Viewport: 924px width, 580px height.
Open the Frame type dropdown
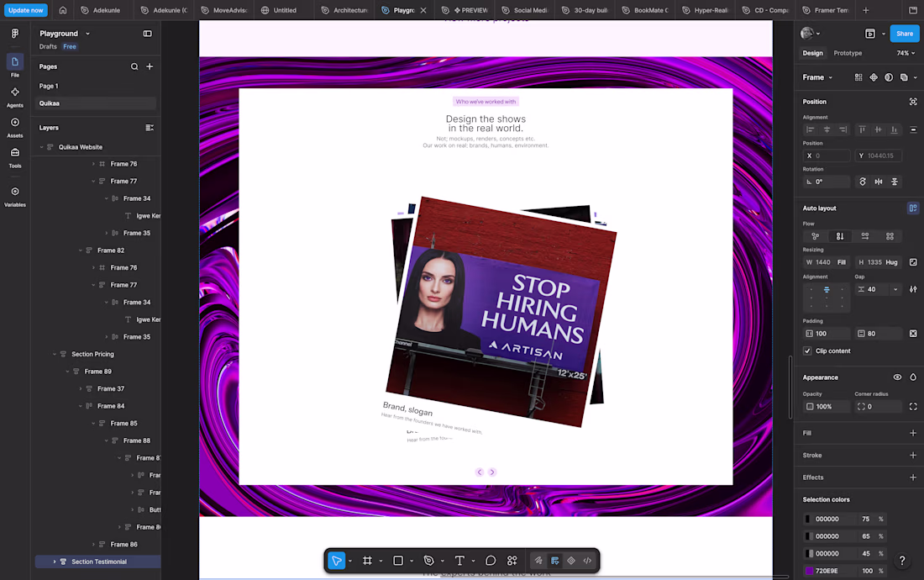(x=817, y=77)
